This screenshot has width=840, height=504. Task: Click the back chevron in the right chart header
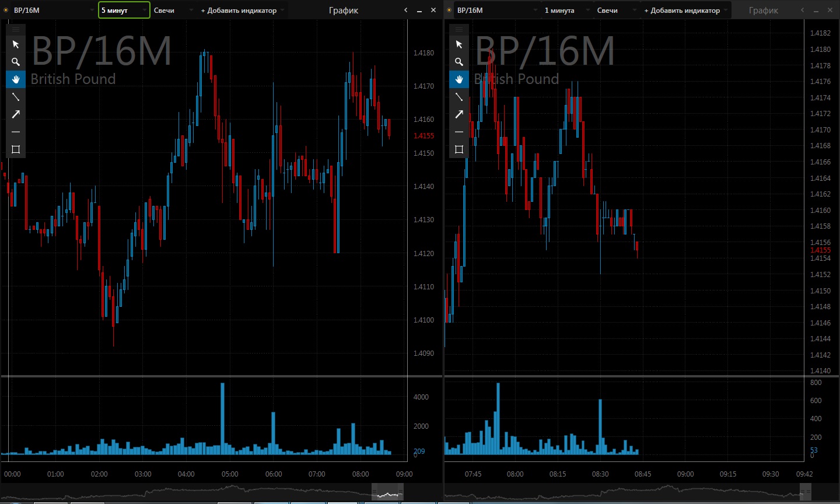[803, 10]
